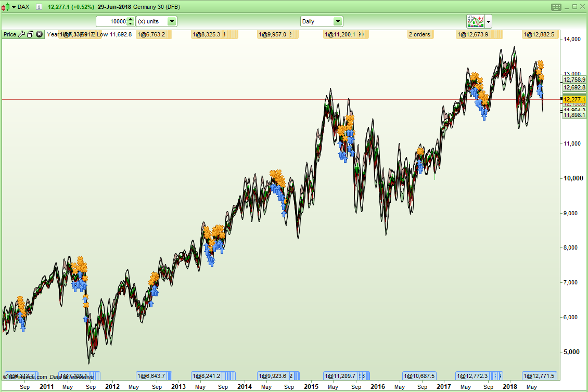Image resolution: width=588 pixels, height=392 pixels.
Task: Expand the DAX symbol selector dropdown arrow
Action: coord(14,7)
